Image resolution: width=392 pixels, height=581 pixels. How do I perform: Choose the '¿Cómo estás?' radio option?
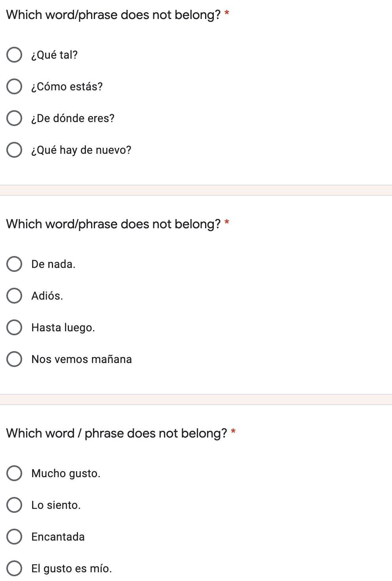coord(14,86)
